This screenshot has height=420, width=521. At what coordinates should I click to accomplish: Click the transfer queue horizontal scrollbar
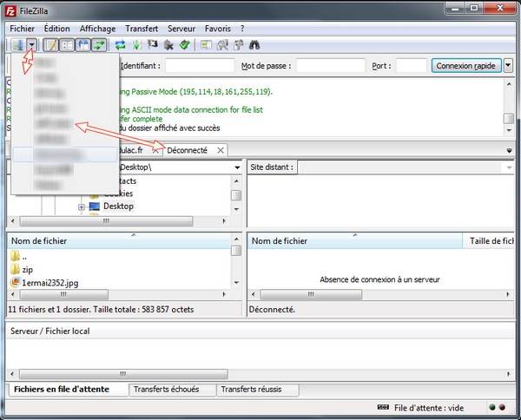click(123, 374)
